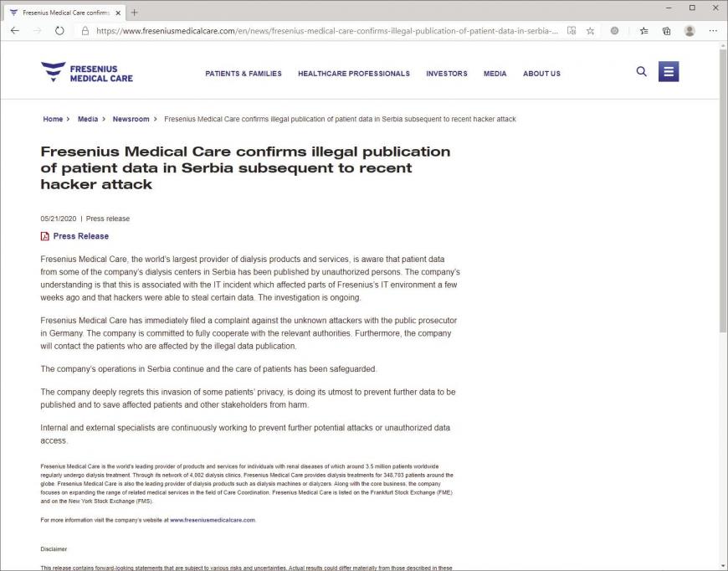View site security lock information
Screen dimensions: 728x571
pos(85,31)
